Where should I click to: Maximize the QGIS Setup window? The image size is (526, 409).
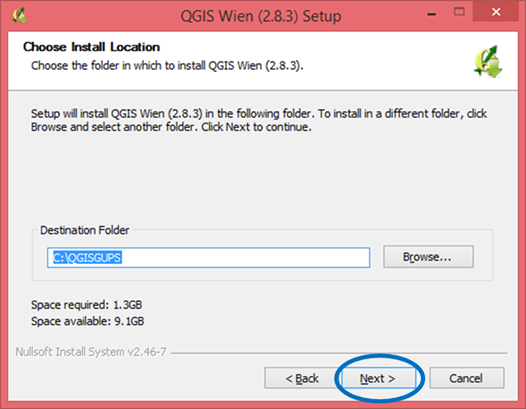coord(459,12)
